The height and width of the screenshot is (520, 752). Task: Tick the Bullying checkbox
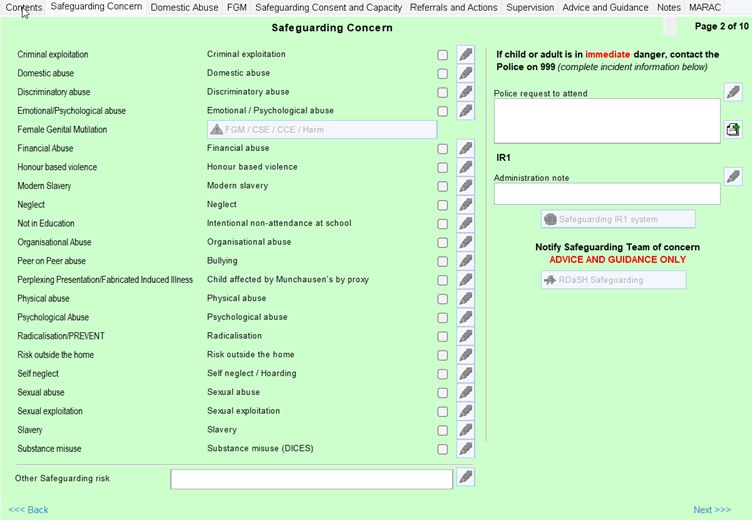click(x=443, y=261)
